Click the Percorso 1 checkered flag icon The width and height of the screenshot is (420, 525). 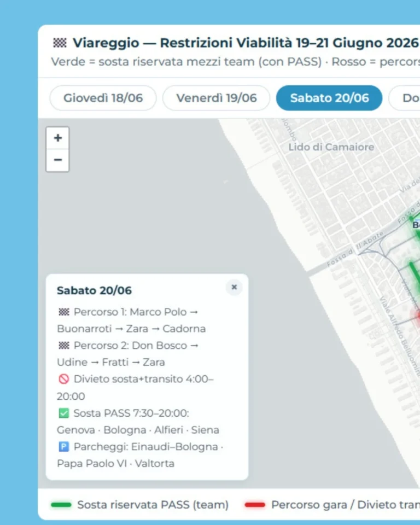pos(64,312)
